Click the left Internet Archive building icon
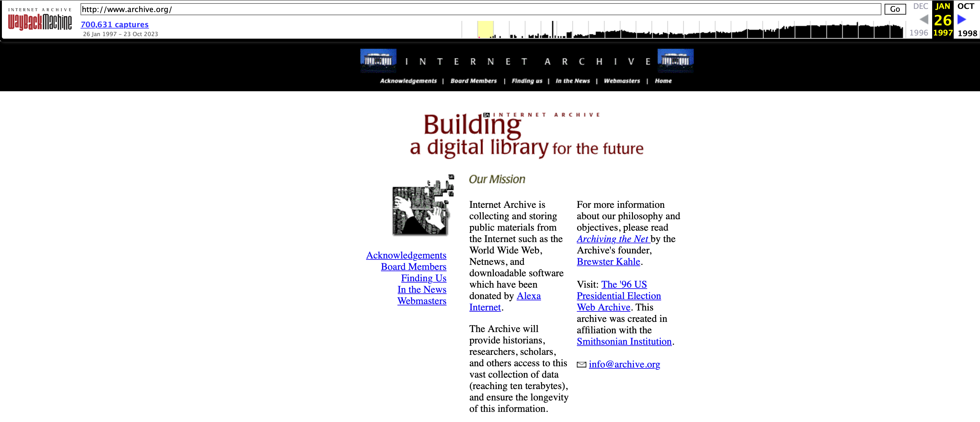 378,61
